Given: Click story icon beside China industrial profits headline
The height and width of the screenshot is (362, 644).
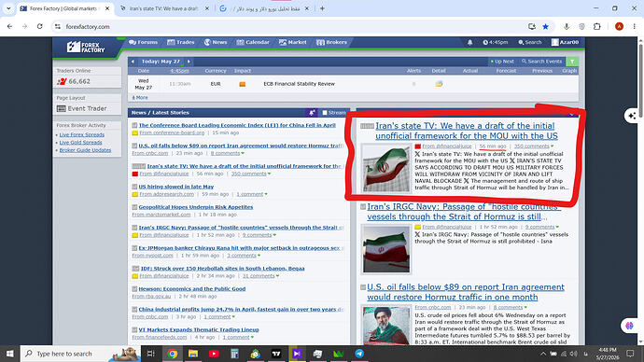Looking at the screenshot, I should pos(134,310).
